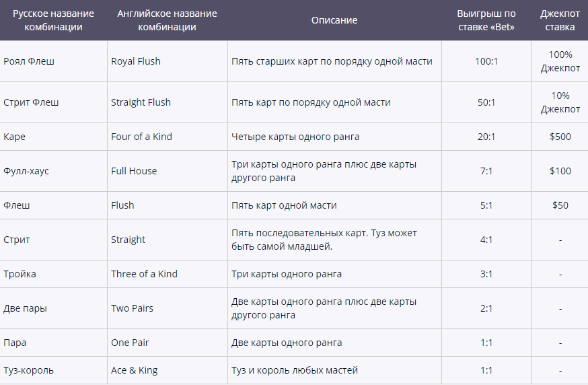
Task: Click the '50:1' payout cell
Action: tap(486, 102)
